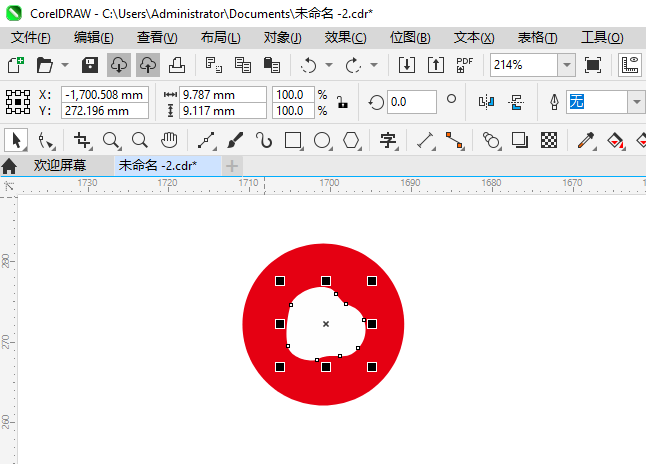This screenshot has width=646, height=464.
Task: Select the Polygon tool
Action: (351, 141)
